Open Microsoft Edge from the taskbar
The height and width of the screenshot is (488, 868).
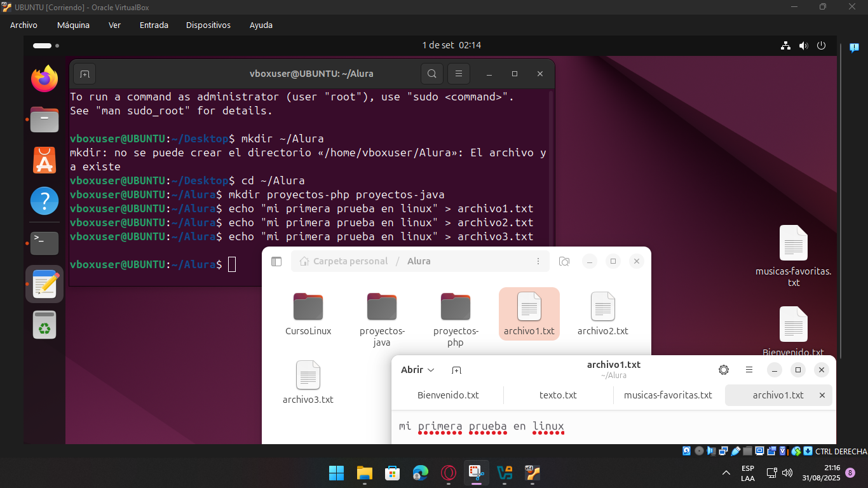[420, 473]
